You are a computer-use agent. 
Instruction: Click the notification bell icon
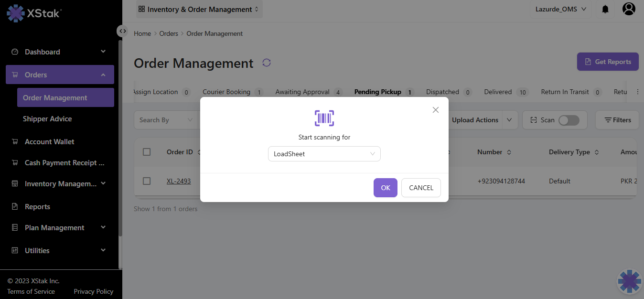coord(605,9)
